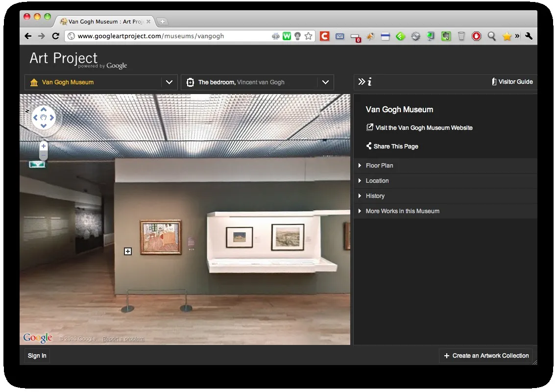Click the green diamond extension icon
This screenshot has width=557, height=392.
pos(400,36)
